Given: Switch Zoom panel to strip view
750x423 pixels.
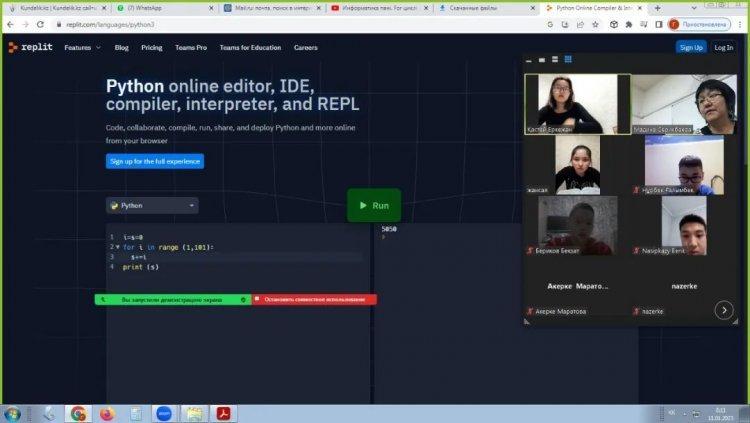Looking at the screenshot, I should pos(555,59).
